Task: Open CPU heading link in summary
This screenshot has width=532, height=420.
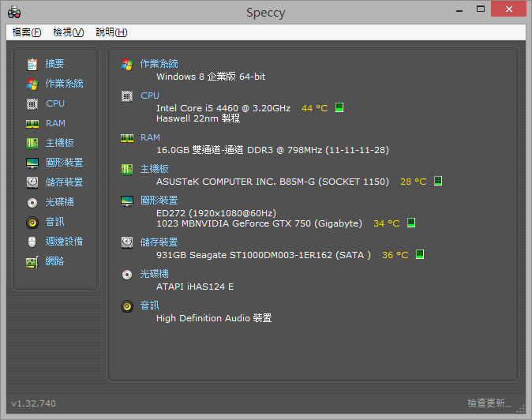Action: (150, 96)
